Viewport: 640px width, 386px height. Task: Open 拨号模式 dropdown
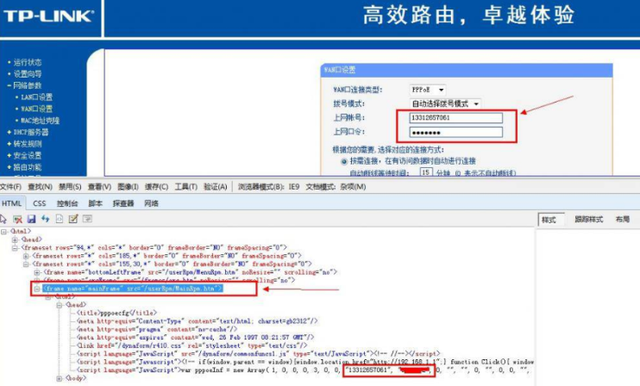coord(445,104)
